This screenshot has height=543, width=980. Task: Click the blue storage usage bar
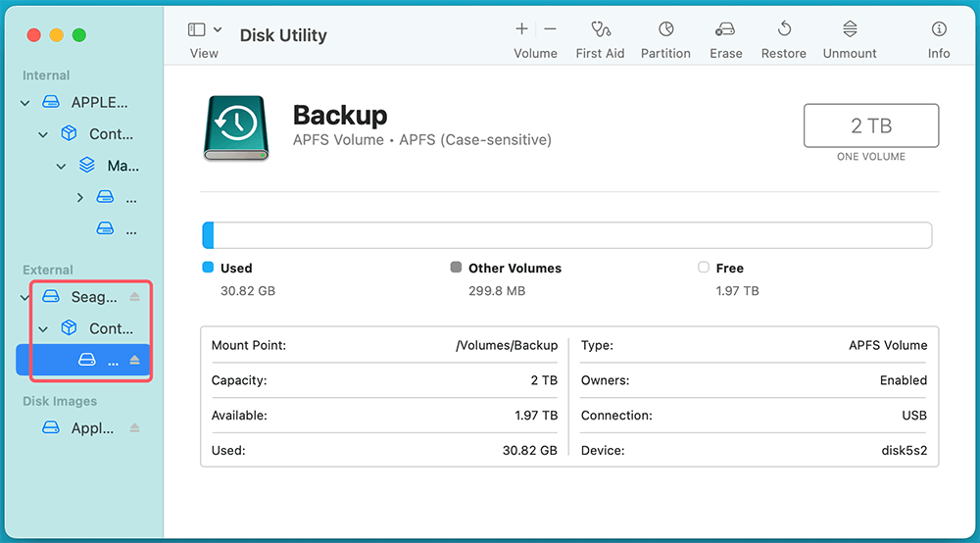click(209, 235)
